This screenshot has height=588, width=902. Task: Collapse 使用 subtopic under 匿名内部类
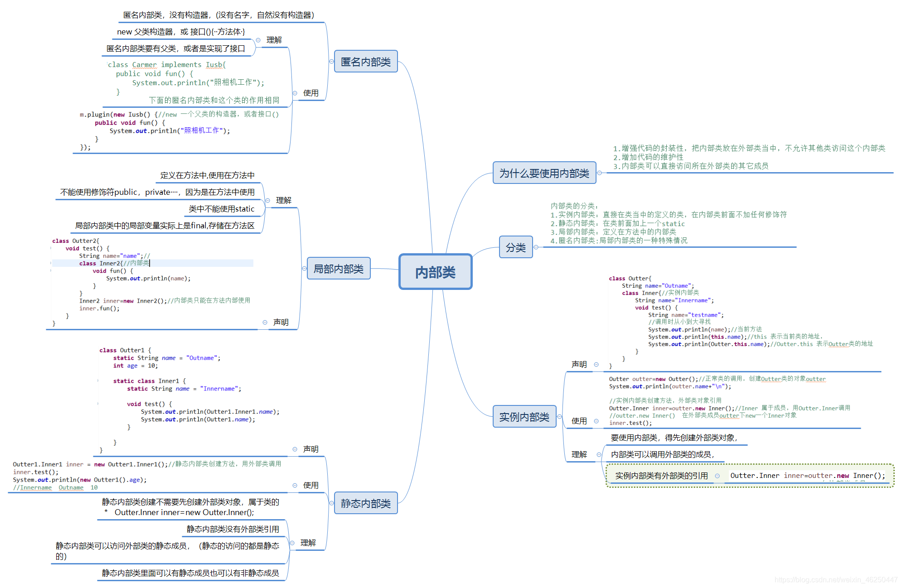coord(295,93)
